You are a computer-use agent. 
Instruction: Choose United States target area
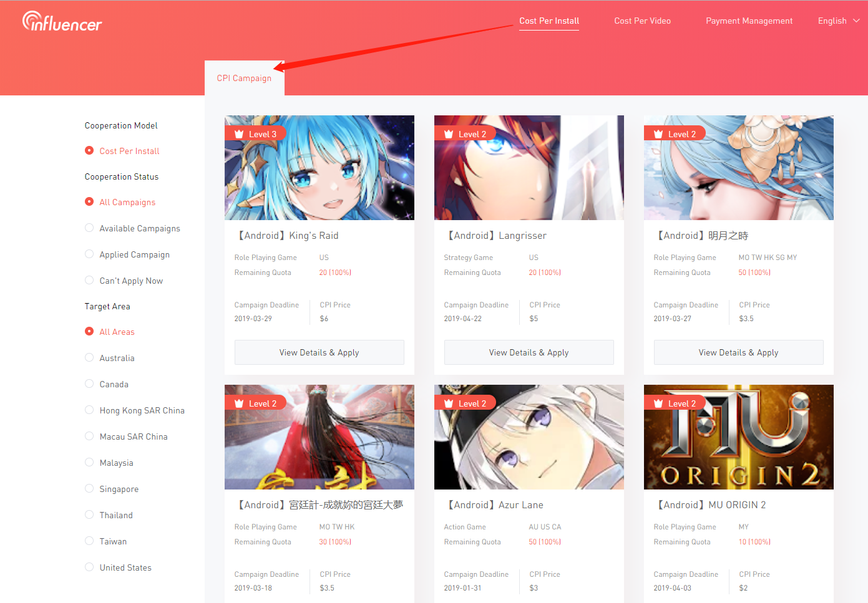[x=118, y=567]
